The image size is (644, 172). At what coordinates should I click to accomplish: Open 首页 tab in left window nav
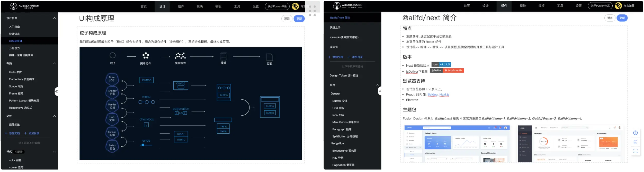coord(144,6)
